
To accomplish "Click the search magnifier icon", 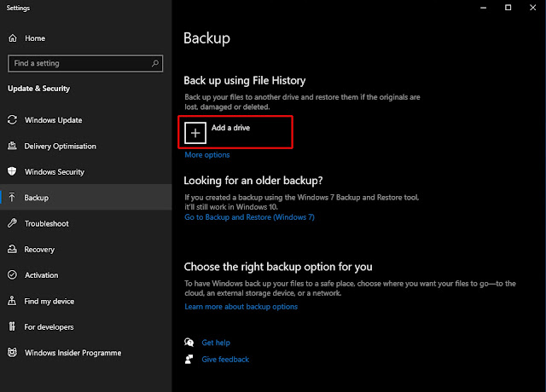I will click(154, 63).
